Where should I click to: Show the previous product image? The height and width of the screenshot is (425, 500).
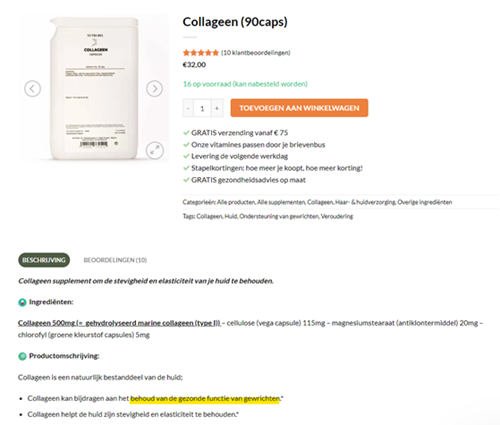(x=32, y=89)
